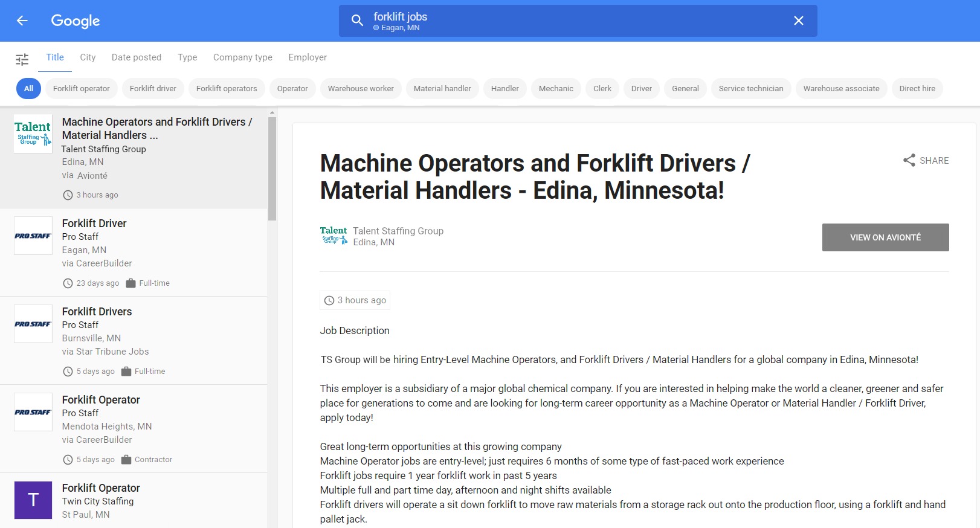Toggle the Forklift operator filter chip
This screenshot has height=528, width=980.
[x=82, y=88]
